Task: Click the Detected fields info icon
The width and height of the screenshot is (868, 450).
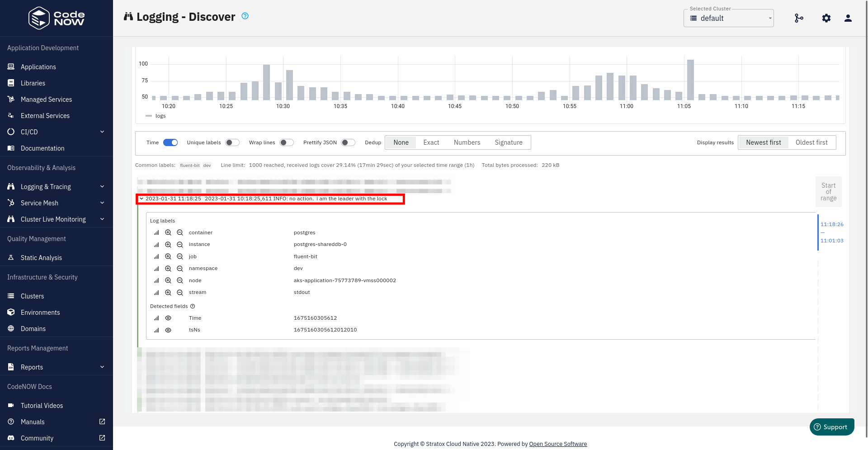Action: click(193, 306)
